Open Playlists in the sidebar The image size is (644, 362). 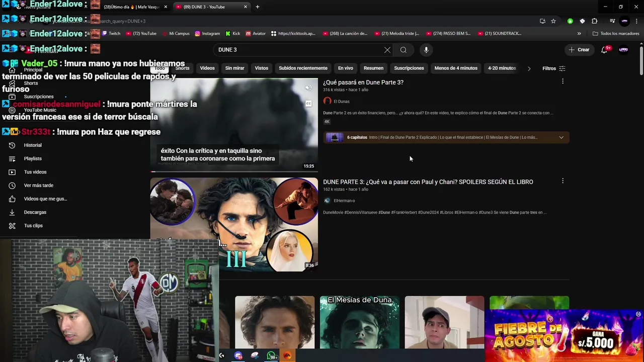tap(33, 158)
